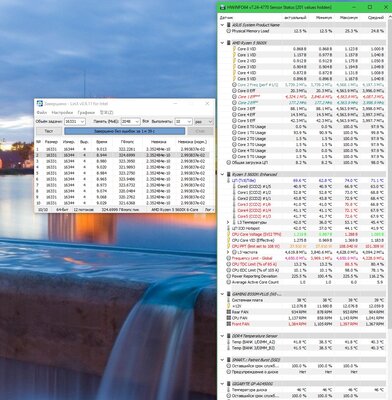Click the red Front FAN icon

click(x=228, y=324)
